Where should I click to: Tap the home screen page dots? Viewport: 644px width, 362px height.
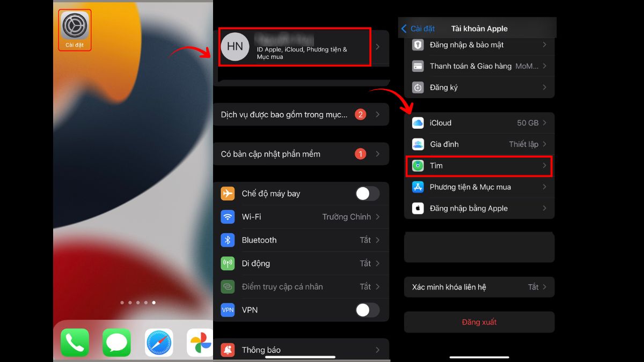[x=138, y=302]
